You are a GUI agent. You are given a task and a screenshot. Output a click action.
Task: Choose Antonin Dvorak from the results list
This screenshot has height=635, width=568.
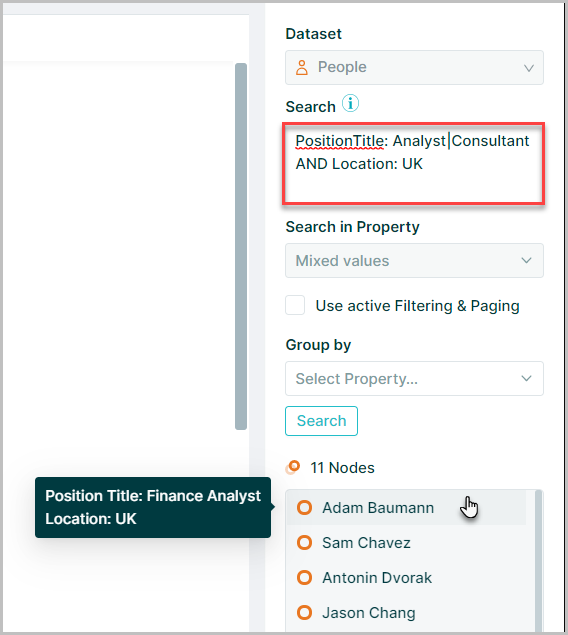[x=406, y=578]
